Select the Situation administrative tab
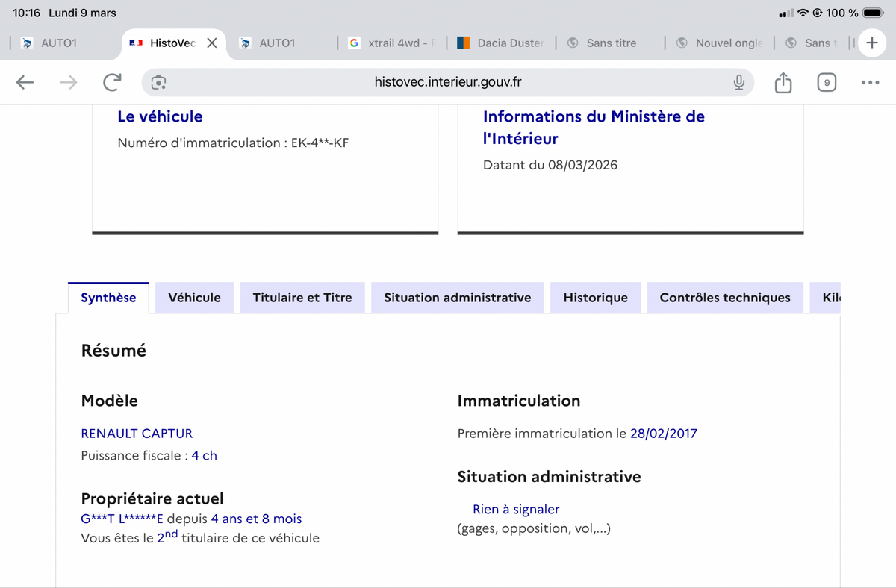The image size is (896, 588). [x=457, y=298]
